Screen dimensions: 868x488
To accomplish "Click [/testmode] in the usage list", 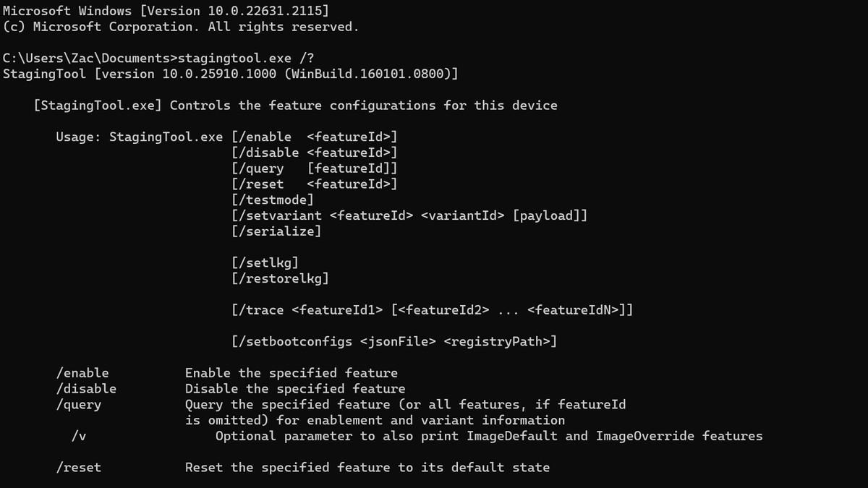I will 273,200.
